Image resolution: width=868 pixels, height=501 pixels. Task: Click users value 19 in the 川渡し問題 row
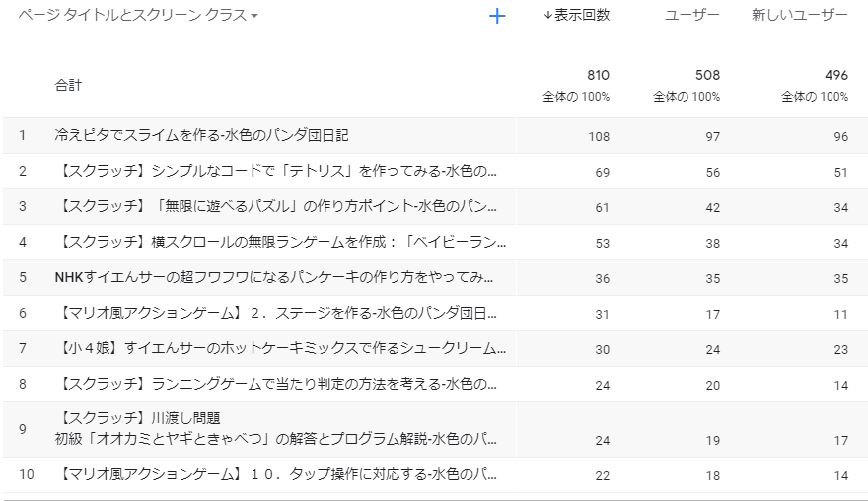tap(712, 440)
